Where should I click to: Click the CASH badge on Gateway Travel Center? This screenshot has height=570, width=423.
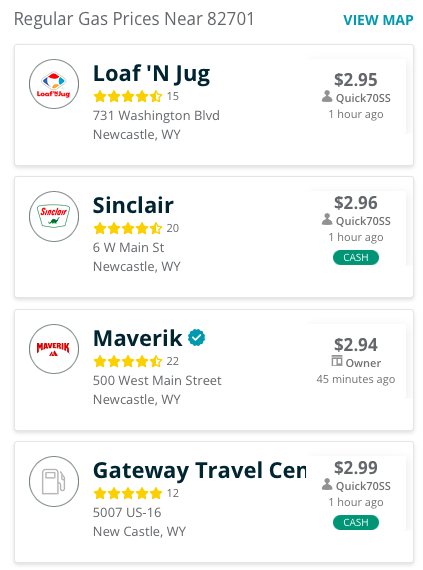coord(356,523)
